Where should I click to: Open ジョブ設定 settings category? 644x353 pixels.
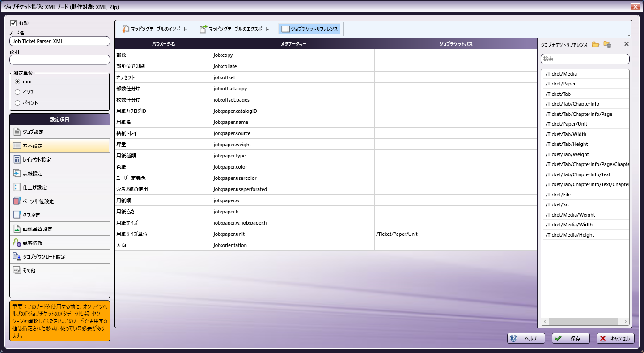click(x=59, y=132)
